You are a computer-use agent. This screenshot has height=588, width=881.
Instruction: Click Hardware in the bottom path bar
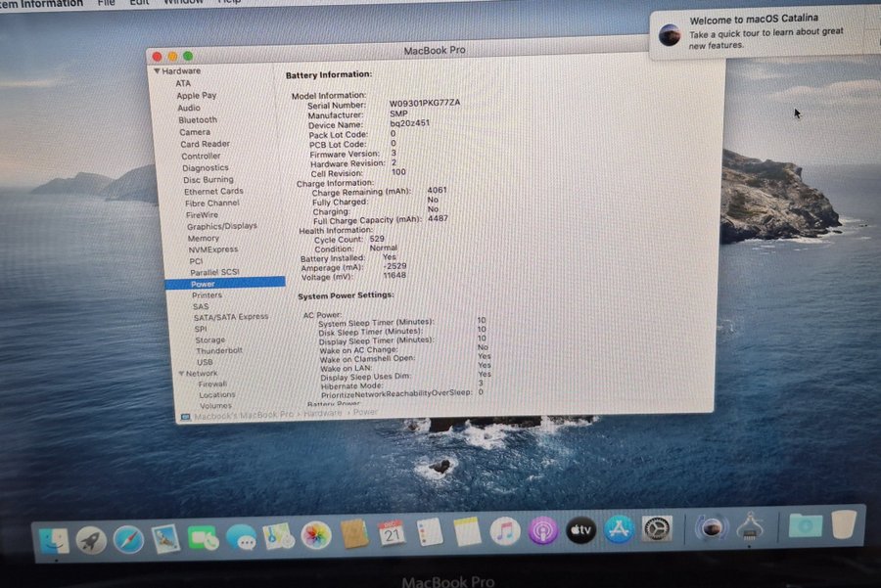(322, 414)
